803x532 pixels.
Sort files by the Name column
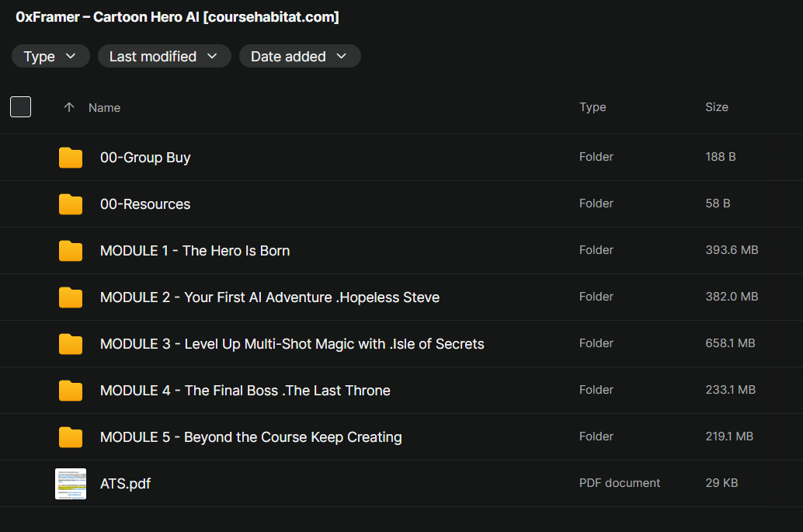click(x=104, y=108)
